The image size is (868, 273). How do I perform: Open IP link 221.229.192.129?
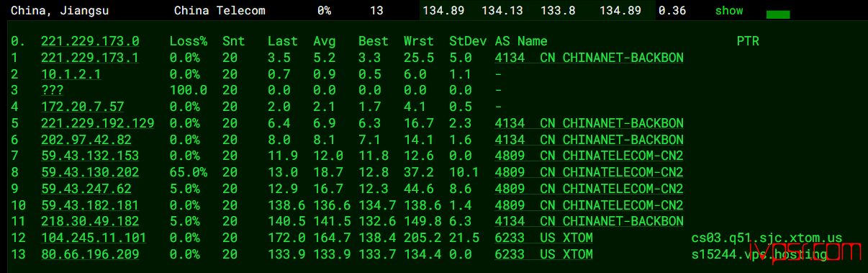pyautogui.click(x=98, y=123)
